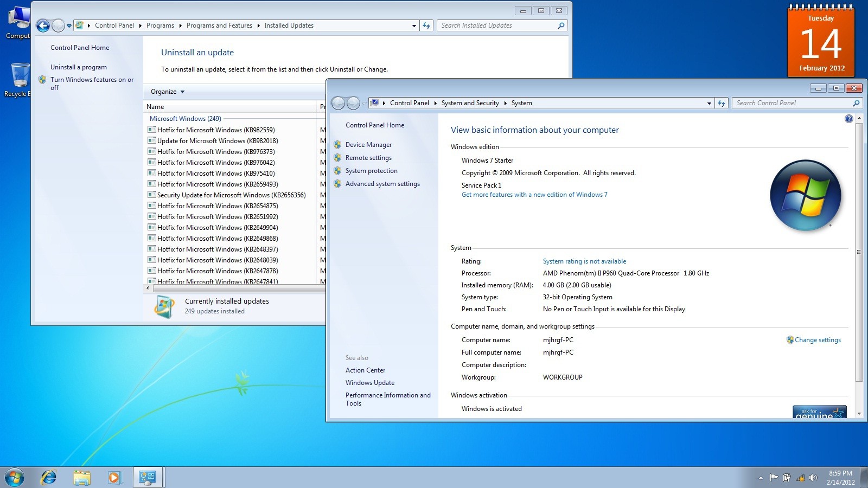Open Device Manager link

pyautogui.click(x=368, y=145)
